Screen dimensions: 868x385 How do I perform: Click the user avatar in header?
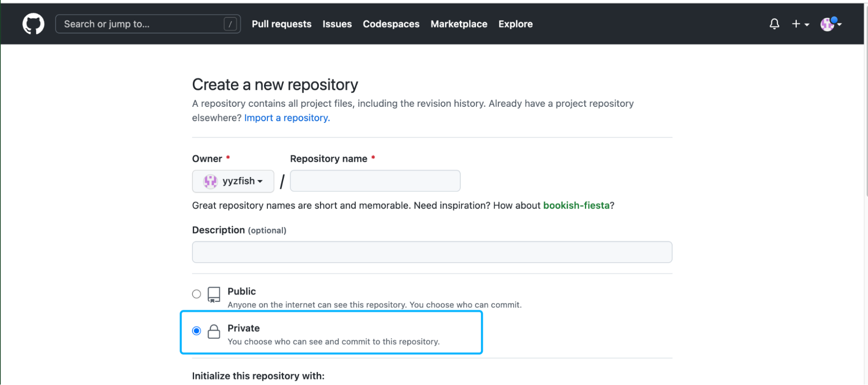827,24
